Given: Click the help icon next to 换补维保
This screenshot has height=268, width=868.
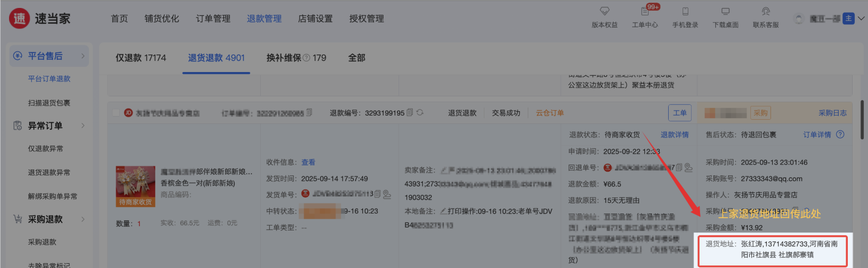Looking at the screenshot, I should pos(306,58).
